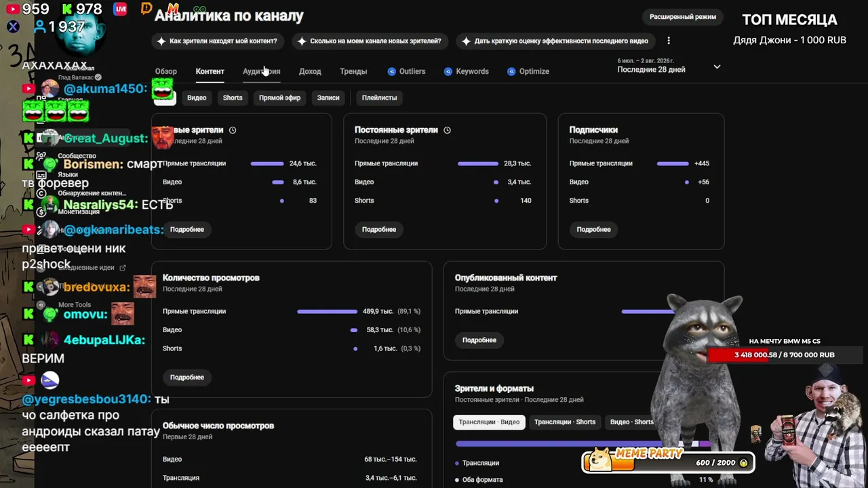868x488 pixels.
Task: Click the blue Keywords extension icon
Action: point(448,71)
